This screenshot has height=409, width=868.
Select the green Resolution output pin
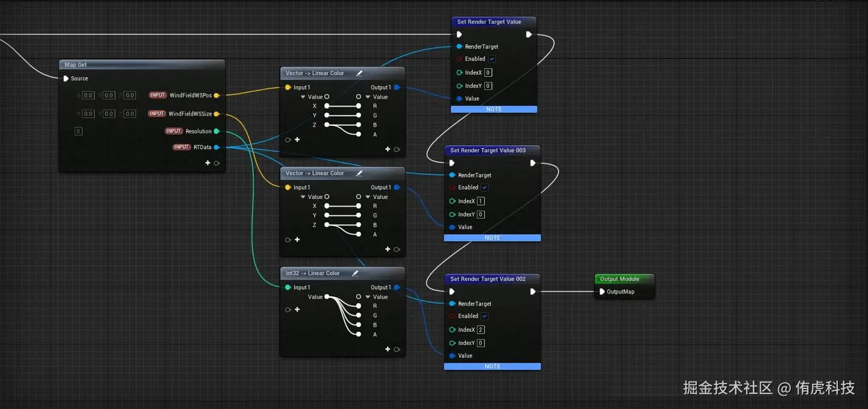tap(216, 131)
